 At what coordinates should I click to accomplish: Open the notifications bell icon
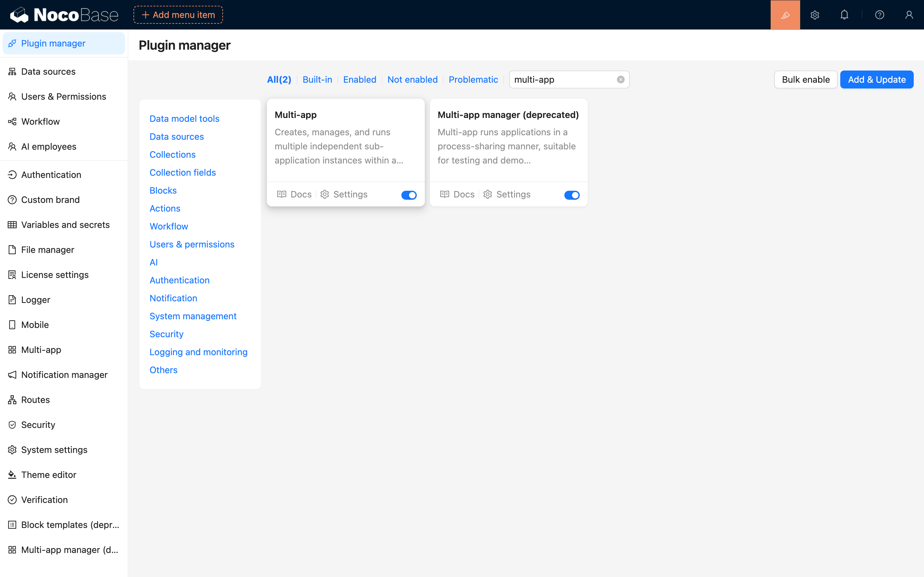click(x=844, y=15)
